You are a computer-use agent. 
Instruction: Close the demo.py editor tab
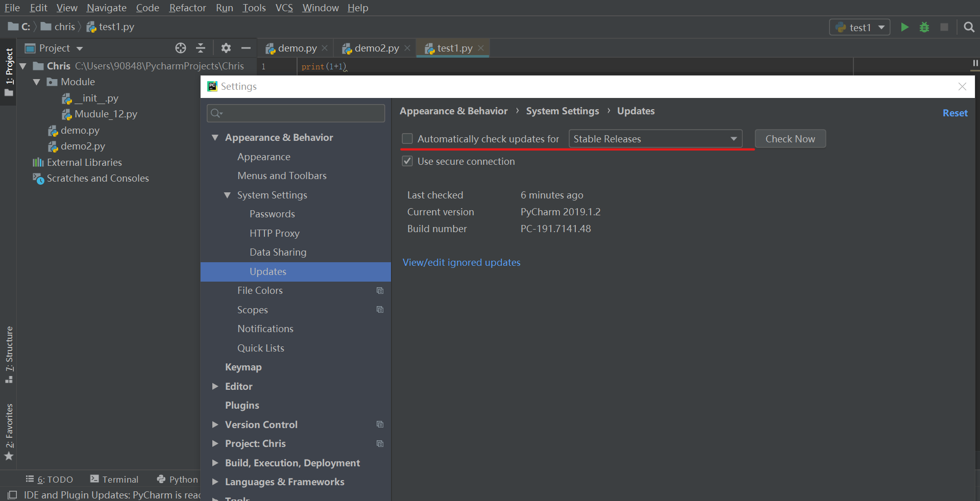tap(325, 48)
